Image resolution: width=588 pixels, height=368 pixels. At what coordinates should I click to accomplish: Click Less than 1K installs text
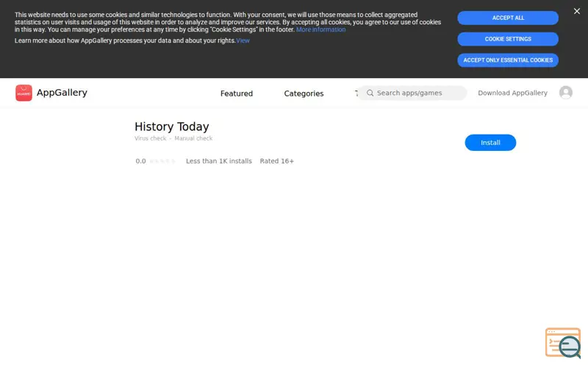pyautogui.click(x=219, y=161)
